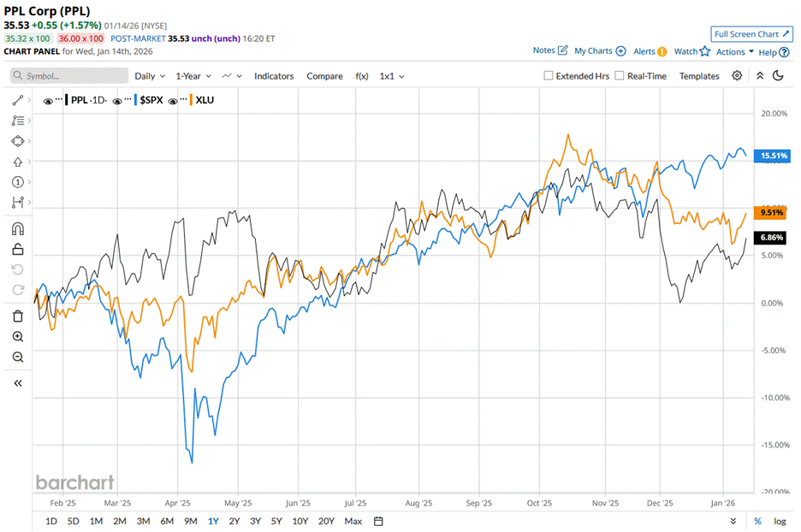Image resolution: width=801 pixels, height=532 pixels.
Task: Select the shapes drawing tool
Action: point(18,141)
